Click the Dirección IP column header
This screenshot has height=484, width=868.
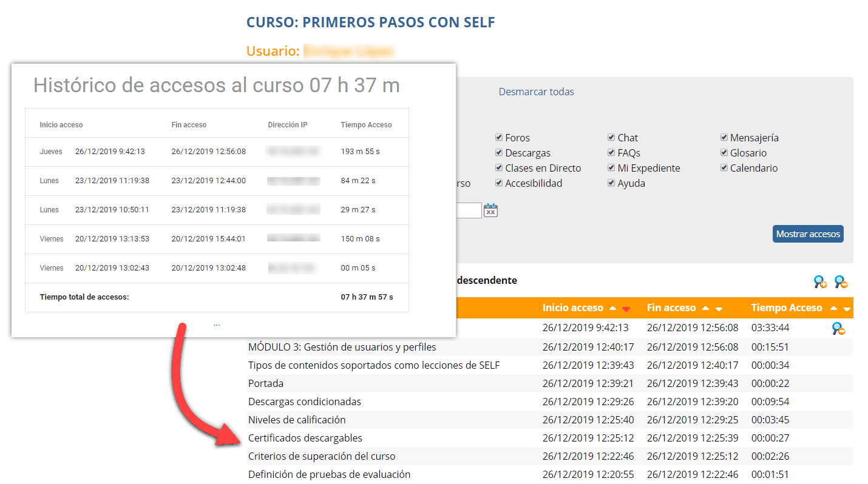pos(288,125)
